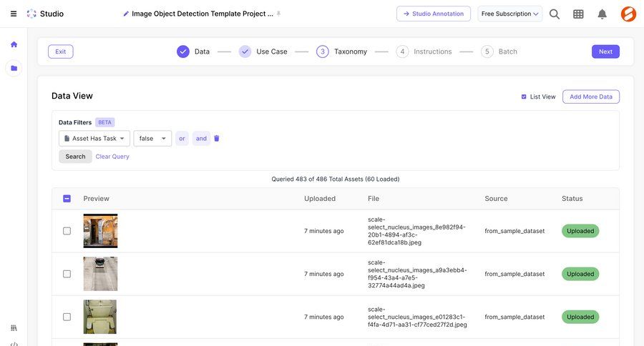This screenshot has width=644, height=346.
Task: Open the Projects folder icon in sidebar
Action: pos(14,69)
